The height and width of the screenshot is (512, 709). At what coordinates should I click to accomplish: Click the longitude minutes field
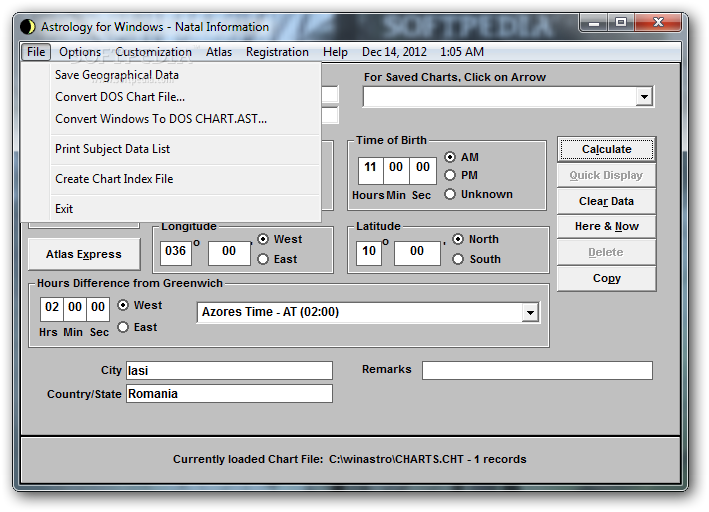(x=229, y=251)
